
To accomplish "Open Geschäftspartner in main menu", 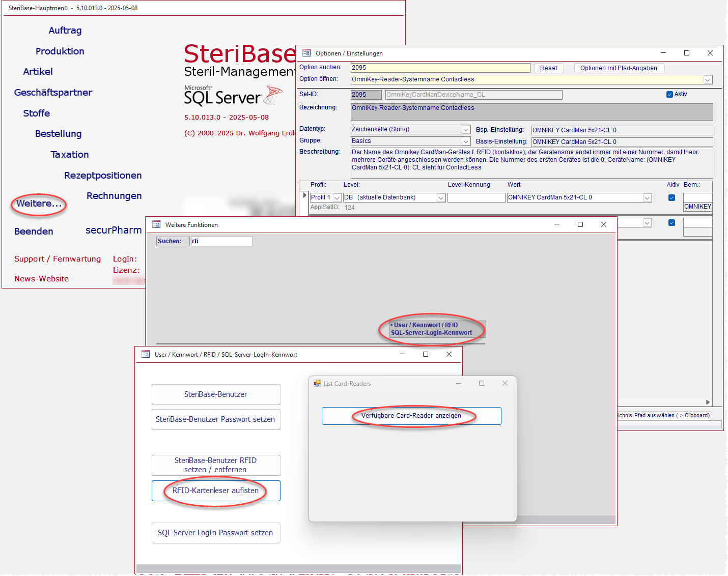I will click(53, 93).
